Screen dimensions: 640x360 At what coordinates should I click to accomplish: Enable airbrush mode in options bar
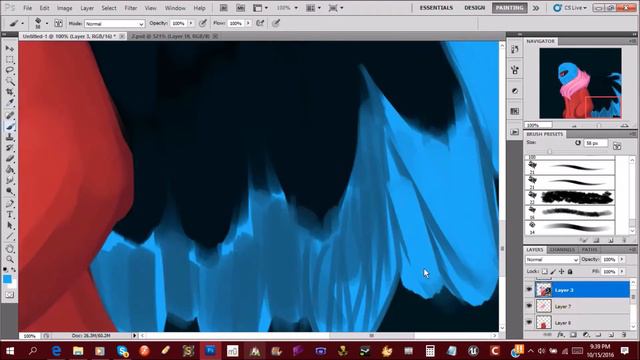(260, 23)
